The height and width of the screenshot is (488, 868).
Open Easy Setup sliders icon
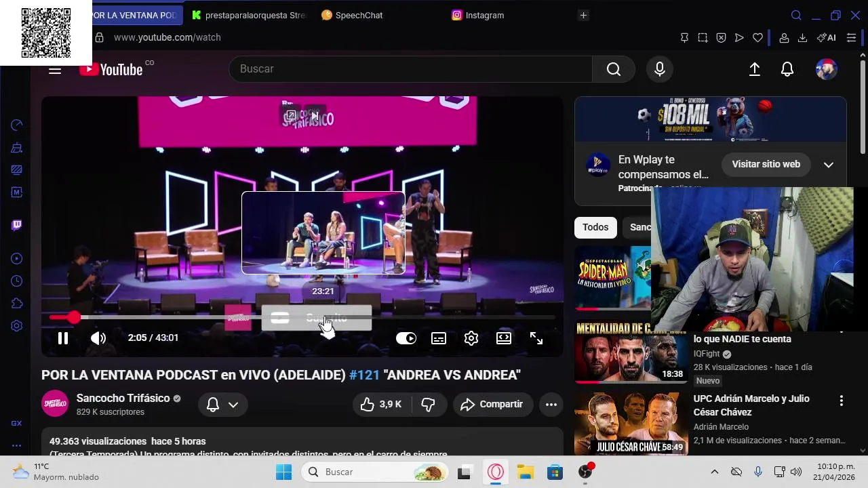852,38
